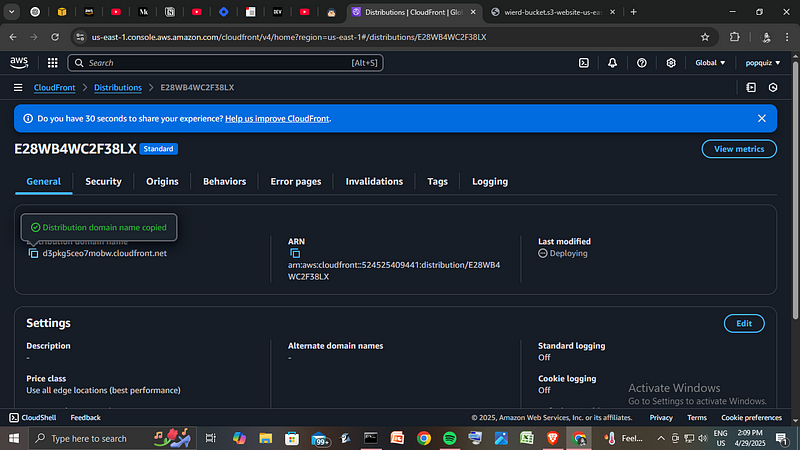Open console settings gear

click(x=671, y=63)
